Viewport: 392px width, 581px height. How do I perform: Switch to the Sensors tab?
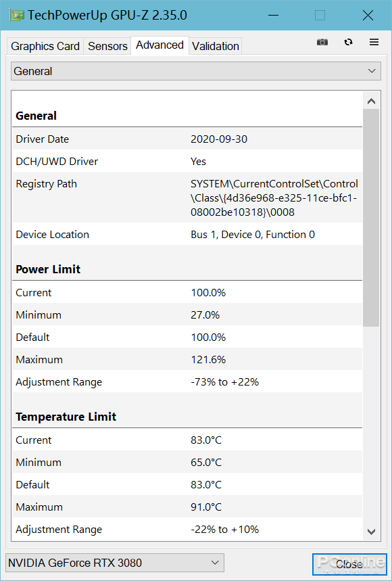pyautogui.click(x=107, y=46)
